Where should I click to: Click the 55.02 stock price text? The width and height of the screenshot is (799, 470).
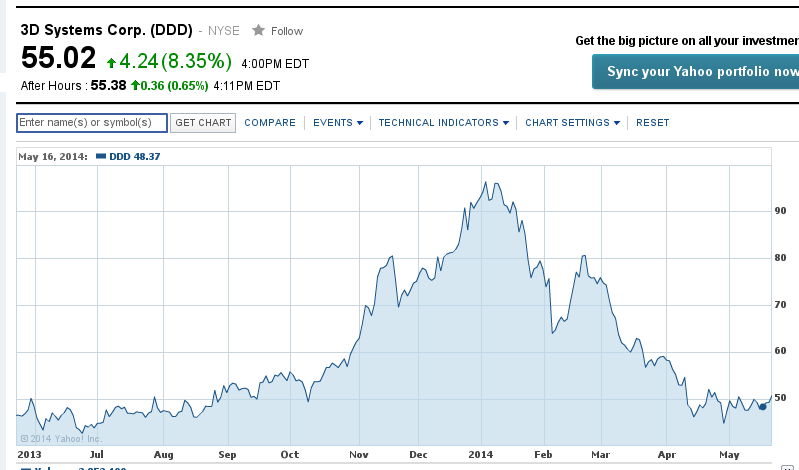coord(58,58)
